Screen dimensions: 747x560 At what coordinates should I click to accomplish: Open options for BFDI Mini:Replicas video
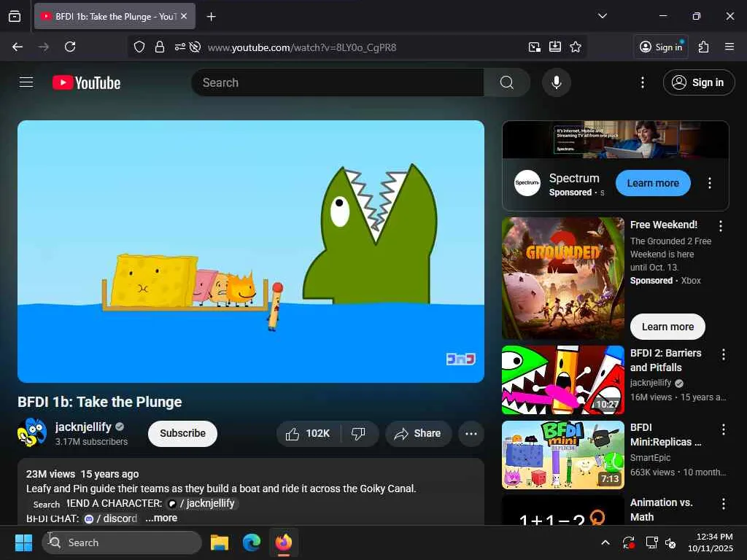[x=723, y=429]
